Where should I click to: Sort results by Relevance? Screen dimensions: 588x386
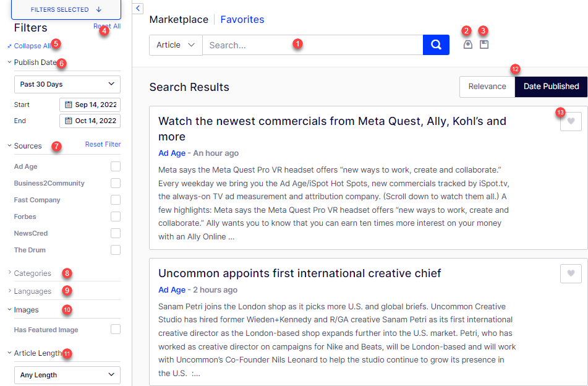click(487, 87)
